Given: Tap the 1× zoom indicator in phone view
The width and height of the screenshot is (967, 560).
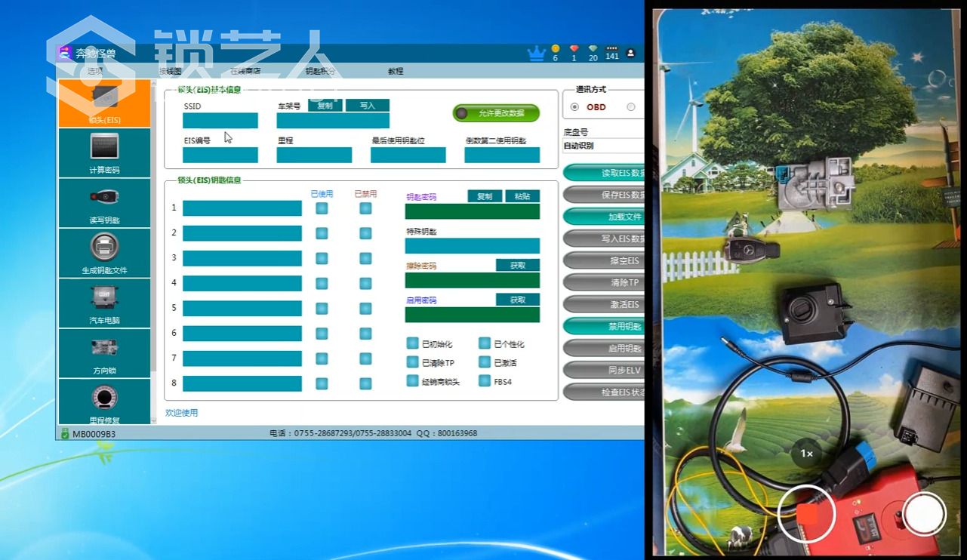Looking at the screenshot, I should point(806,454).
